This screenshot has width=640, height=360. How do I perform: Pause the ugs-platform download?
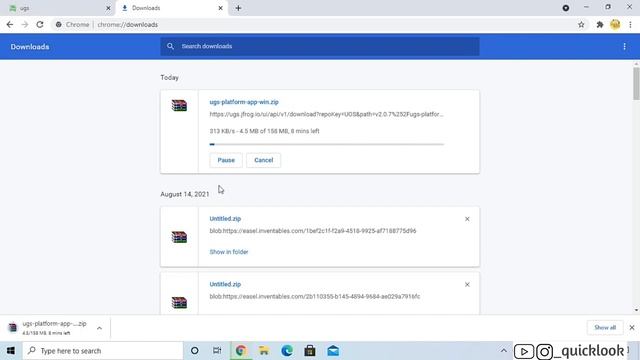point(226,160)
